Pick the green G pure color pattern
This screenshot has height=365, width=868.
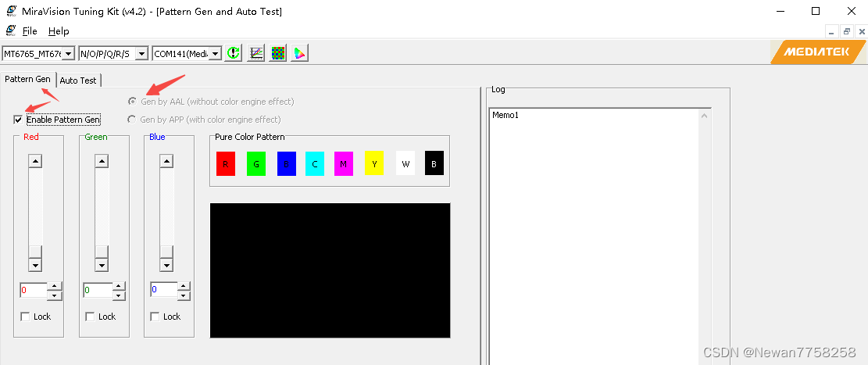(256, 164)
